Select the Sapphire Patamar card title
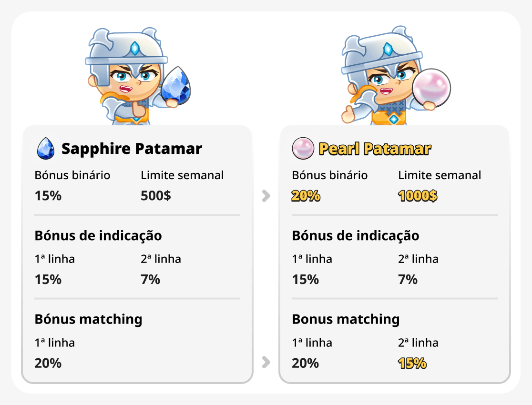This screenshot has height=405, width=532. (131, 148)
